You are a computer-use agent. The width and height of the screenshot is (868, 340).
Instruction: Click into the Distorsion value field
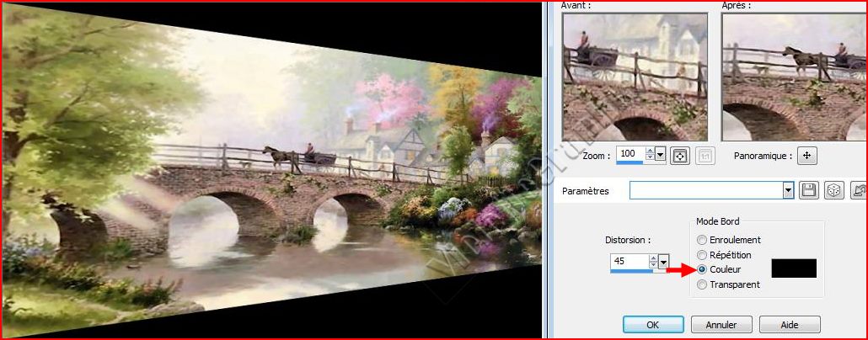[x=630, y=261]
